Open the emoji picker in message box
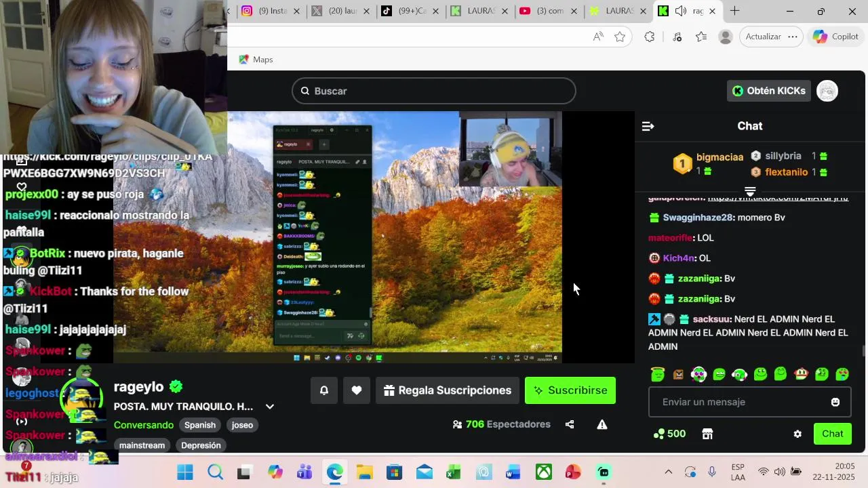 click(835, 402)
